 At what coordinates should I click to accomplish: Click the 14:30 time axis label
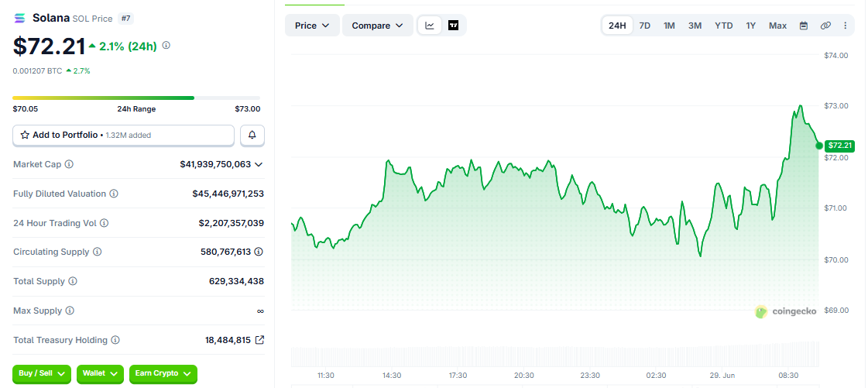click(x=392, y=376)
